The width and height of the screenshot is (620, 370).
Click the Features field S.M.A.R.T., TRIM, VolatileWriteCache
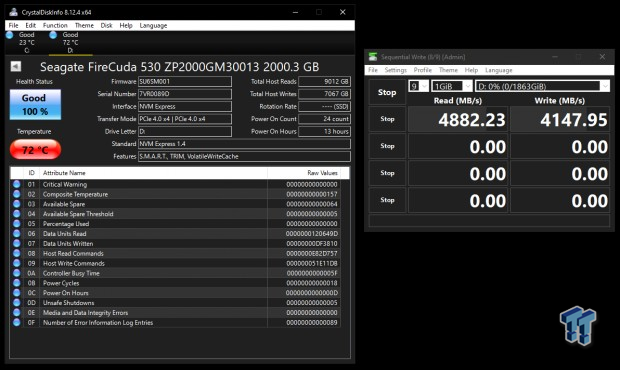[244, 156]
